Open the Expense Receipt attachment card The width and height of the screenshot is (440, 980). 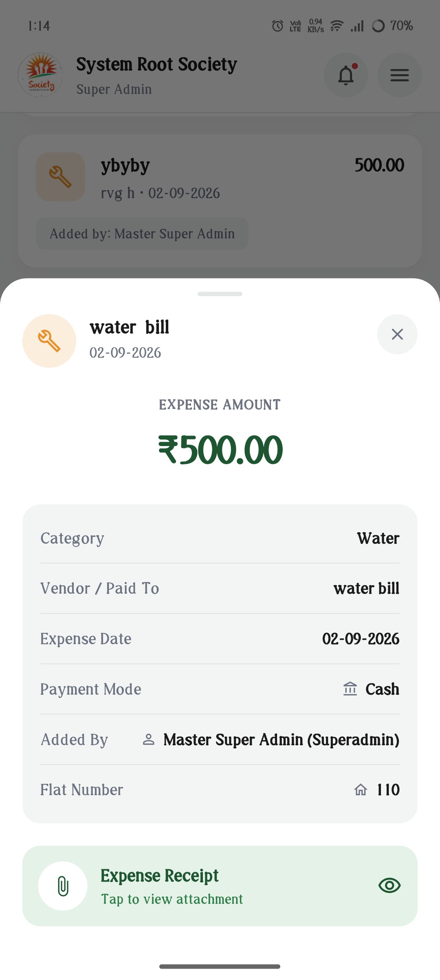tap(220, 886)
